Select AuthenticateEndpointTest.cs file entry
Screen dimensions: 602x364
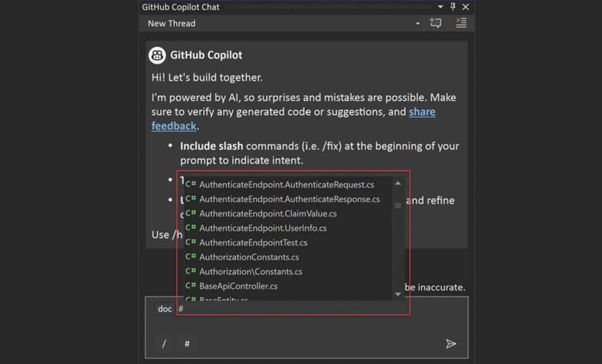point(253,243)
